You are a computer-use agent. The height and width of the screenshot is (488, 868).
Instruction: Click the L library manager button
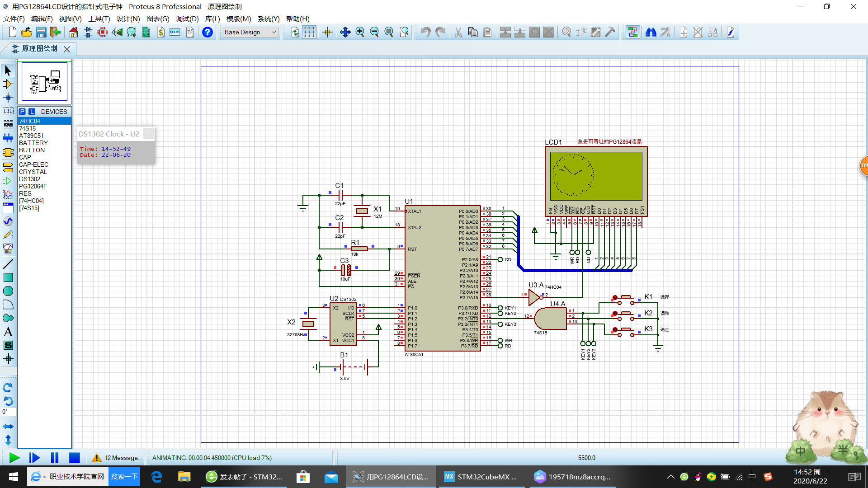coord(32,112)
